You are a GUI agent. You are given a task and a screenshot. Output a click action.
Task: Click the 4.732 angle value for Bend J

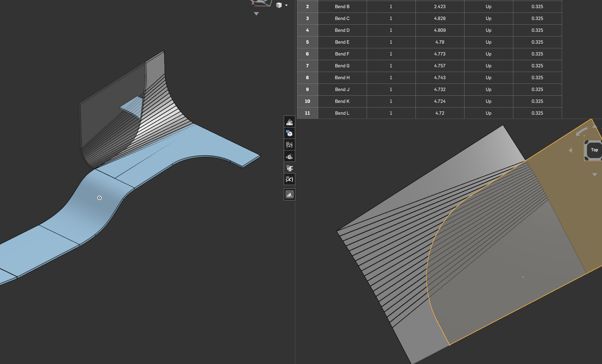[440, 89]
